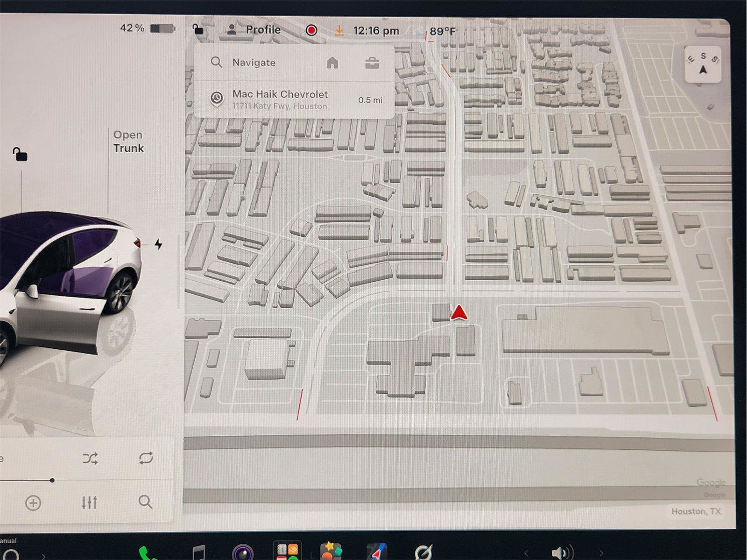Open the software update download icon

pyautogui.click(x=339, y=31)
